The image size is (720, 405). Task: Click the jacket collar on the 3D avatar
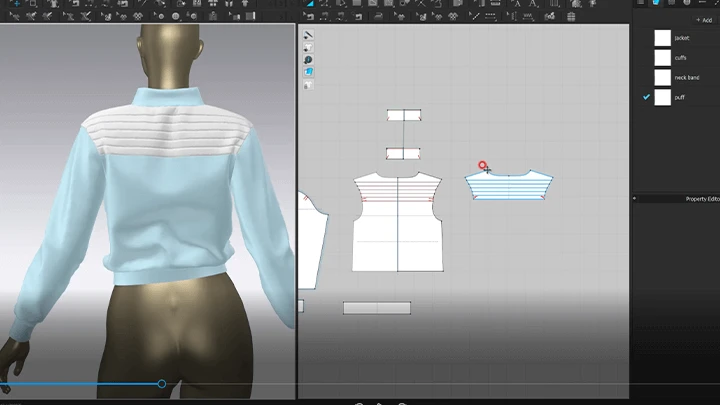[x=168, y=97]
